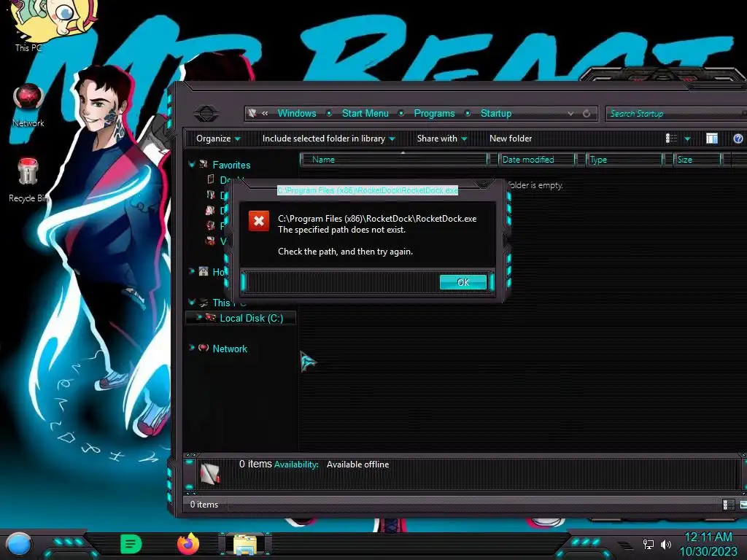Open File Explorer taskbar icon

pyautogui.click(x=245, y=544)
